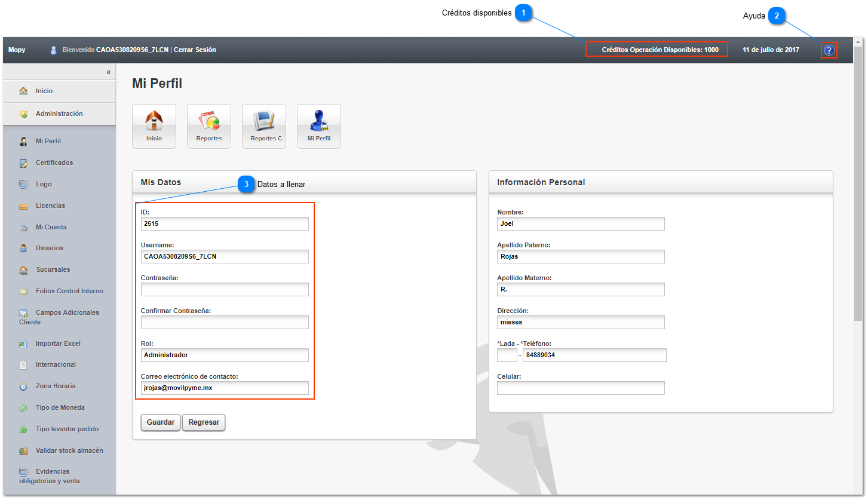Click the Tipo levantar pedido puzzle icon

coord(23,430)
